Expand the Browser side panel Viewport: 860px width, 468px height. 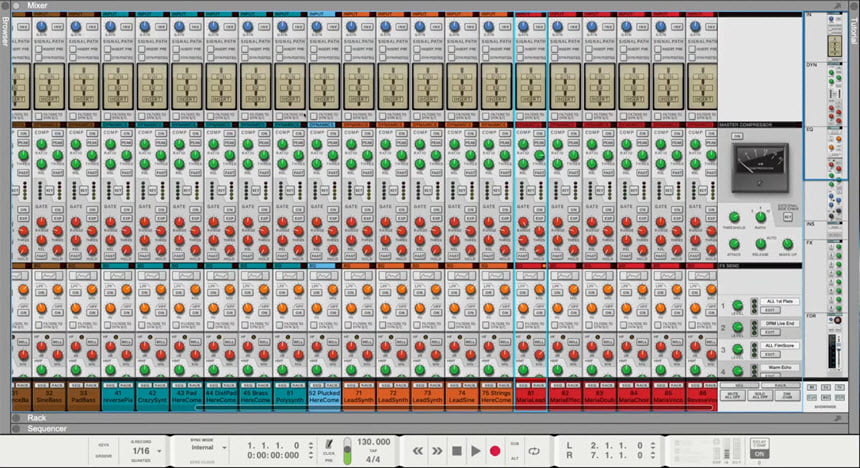[5, 30]
